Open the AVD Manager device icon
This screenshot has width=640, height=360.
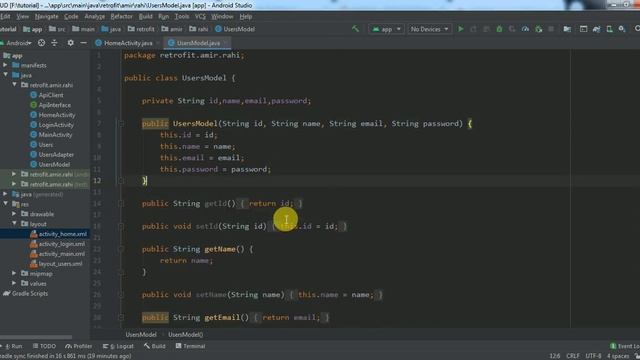[x=609, y=29]
